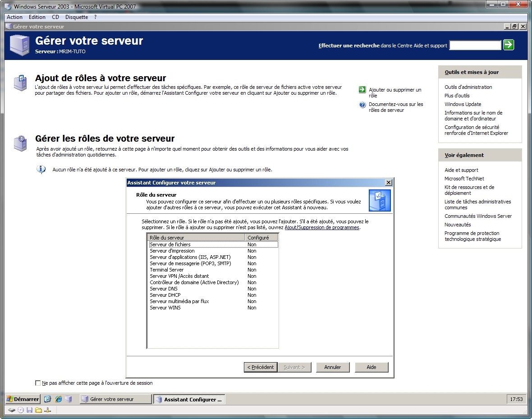532x419 pixels.
Task: Click the green arrow beside Ajouter ou supprimer un rôle
Action: (362, 89)
